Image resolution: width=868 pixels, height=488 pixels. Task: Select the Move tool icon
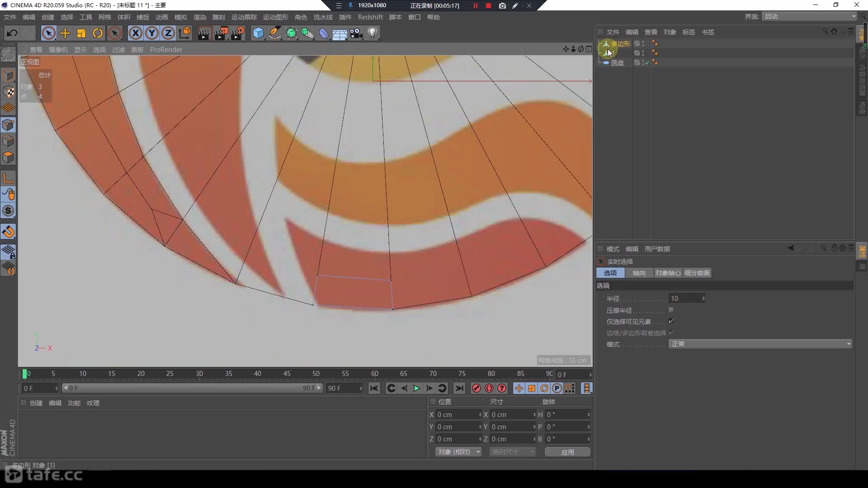click(65, 33)
